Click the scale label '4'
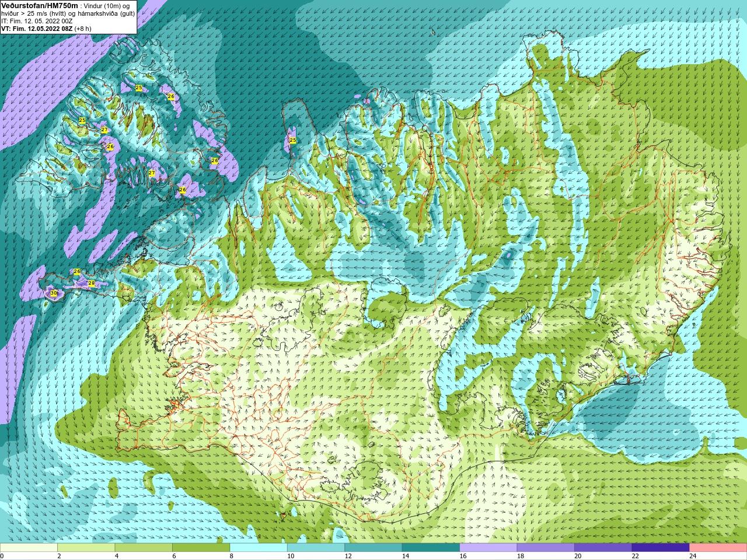This screenshot has width=747, height=560. (x=117, y=556)
